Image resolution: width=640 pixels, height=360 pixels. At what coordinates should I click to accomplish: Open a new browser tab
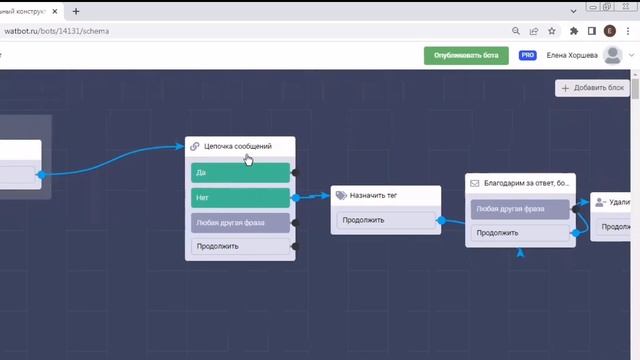(x=76, y=11)
